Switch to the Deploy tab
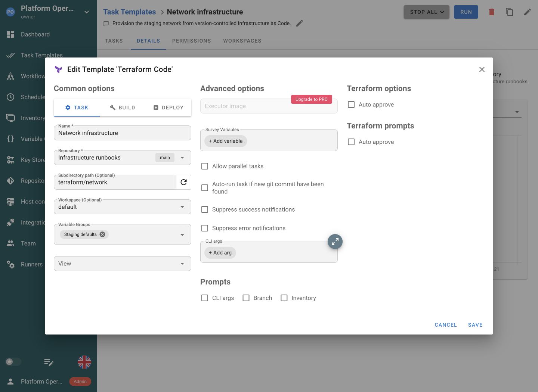 click(x=168, y=108)
